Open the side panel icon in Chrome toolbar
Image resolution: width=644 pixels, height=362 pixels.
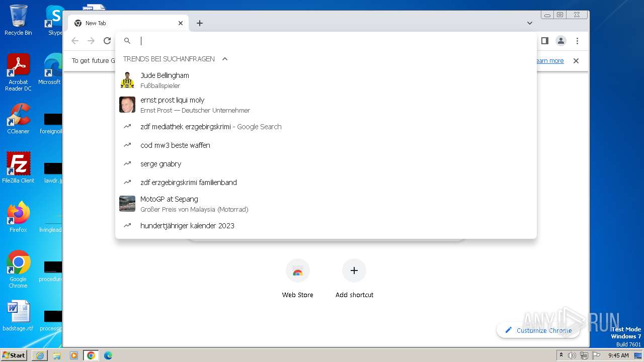544,41
